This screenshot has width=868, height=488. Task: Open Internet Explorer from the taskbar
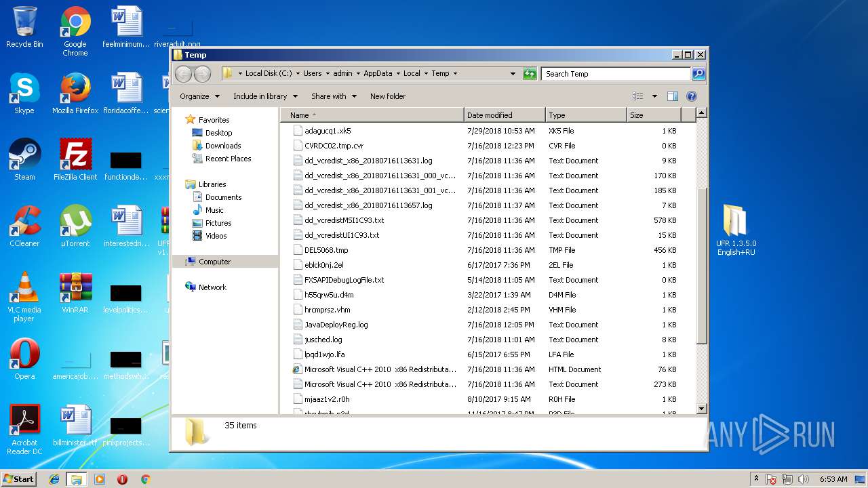(x=54, y=479)
